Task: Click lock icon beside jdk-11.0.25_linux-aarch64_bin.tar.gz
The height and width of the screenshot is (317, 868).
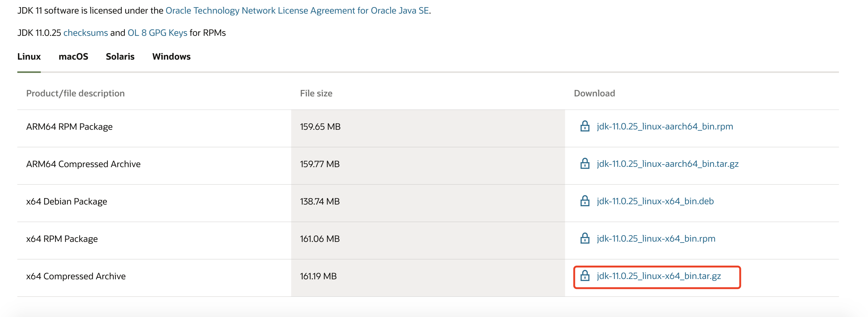Action: coord(585,164)
